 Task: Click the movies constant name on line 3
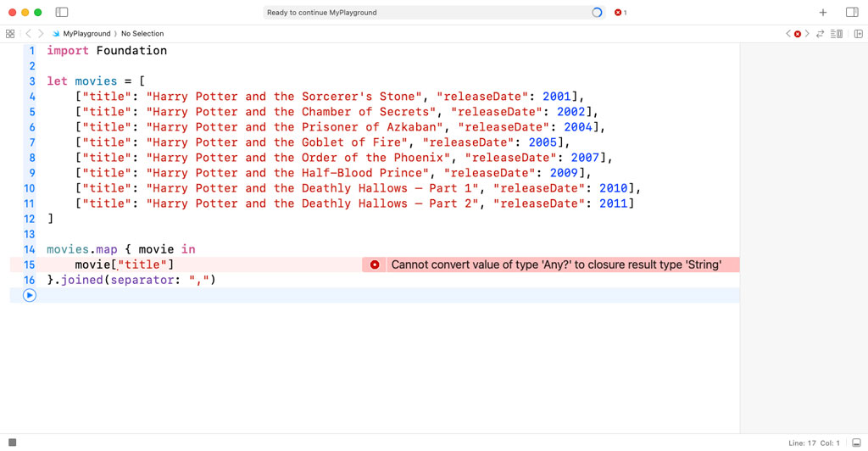click(96, 81)
